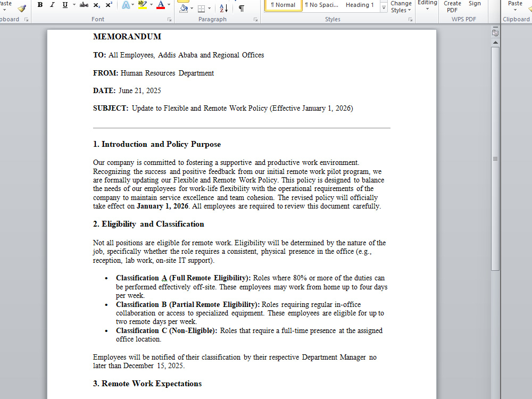Screen dimensions: 532x399
Task: Click 'June 21, 2025' date text
Action: [x=140, y=90]
